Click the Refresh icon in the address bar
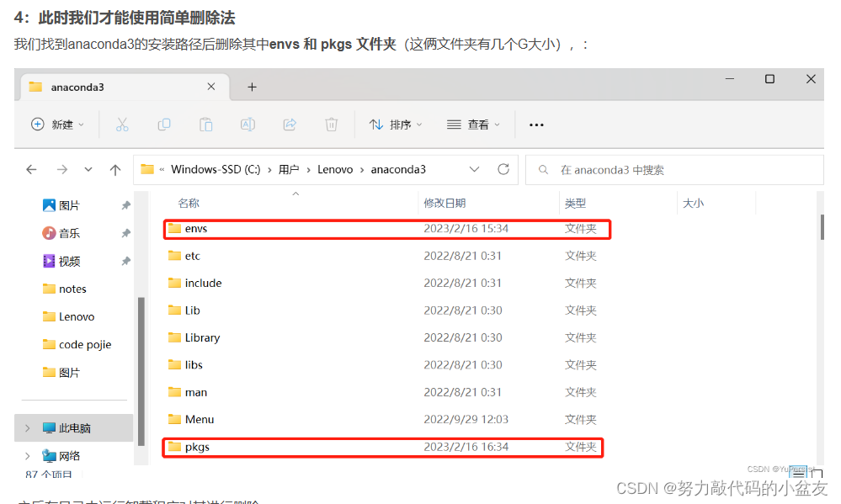 [503, 169]
